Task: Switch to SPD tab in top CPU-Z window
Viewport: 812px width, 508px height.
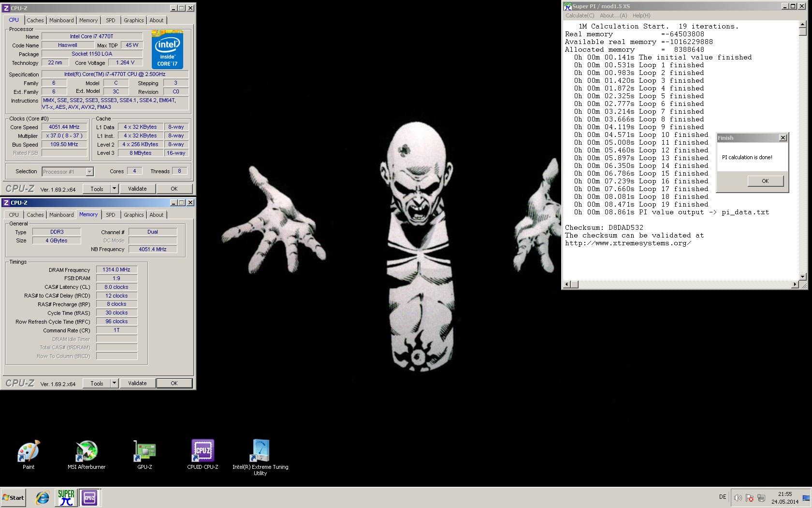Action: click(x=111, y=20)
